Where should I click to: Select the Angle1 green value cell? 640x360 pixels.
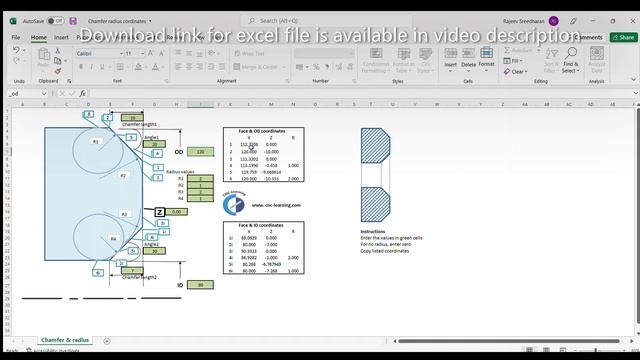pyautogui.click(x=154, y=144)
